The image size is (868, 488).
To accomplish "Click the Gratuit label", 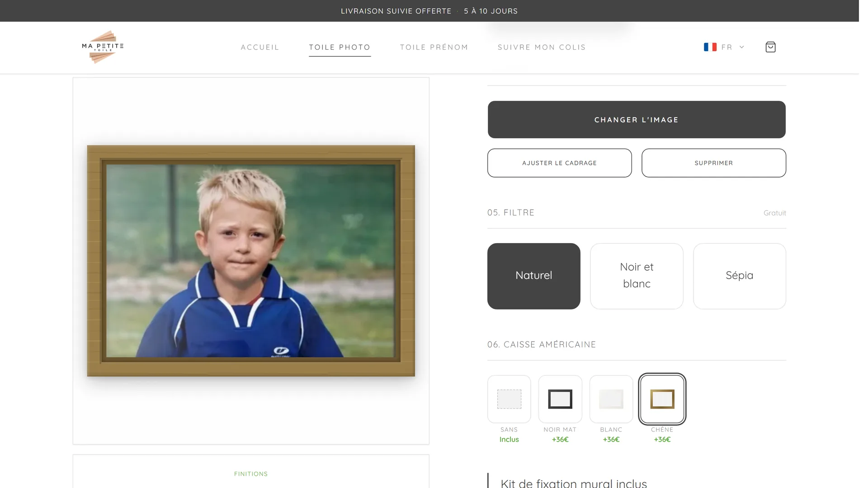I will pos(774,213).
